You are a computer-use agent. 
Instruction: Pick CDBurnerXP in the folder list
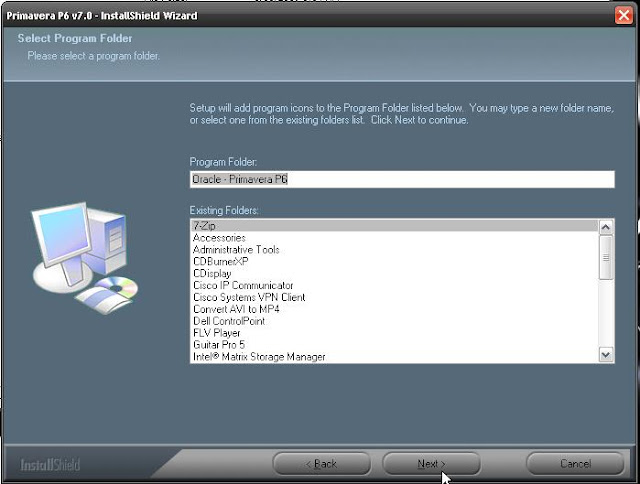[x=395, y=261]
